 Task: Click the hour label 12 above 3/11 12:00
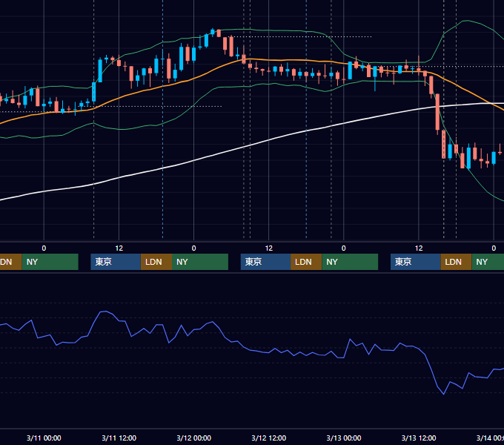pos(119,248)
